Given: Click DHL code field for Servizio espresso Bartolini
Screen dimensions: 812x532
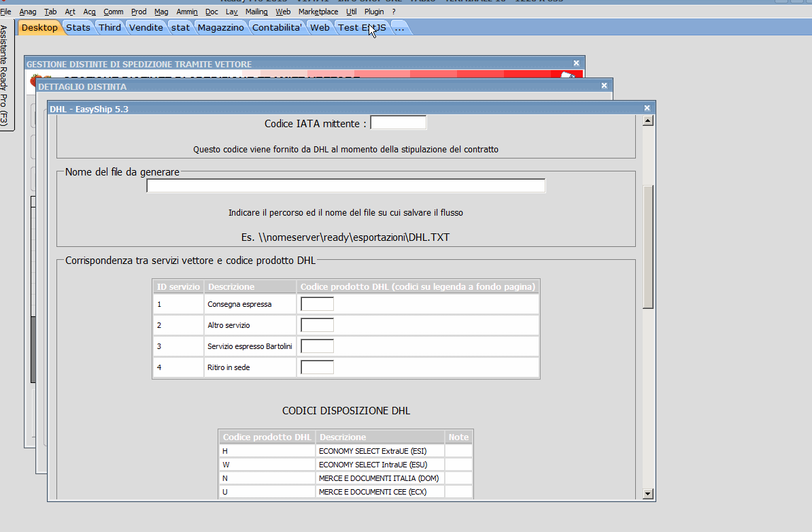Looking at the screenshot, I should click(317, 346).
